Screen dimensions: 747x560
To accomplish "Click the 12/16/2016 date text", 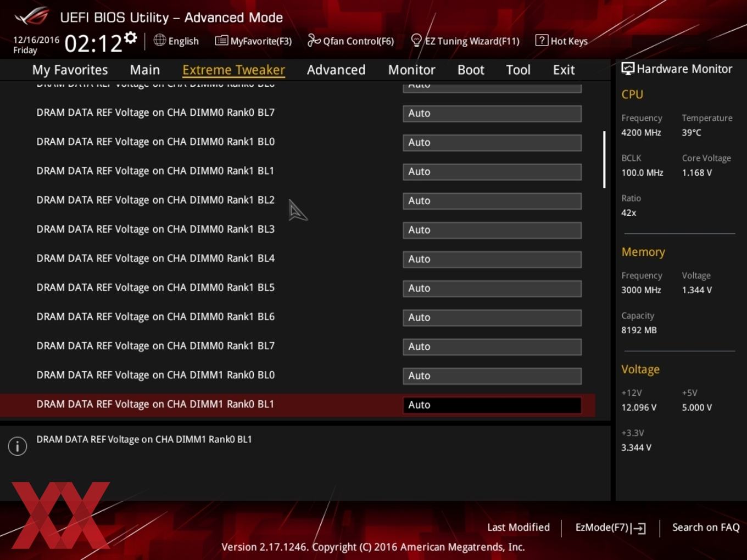I will tap(36, 40).
